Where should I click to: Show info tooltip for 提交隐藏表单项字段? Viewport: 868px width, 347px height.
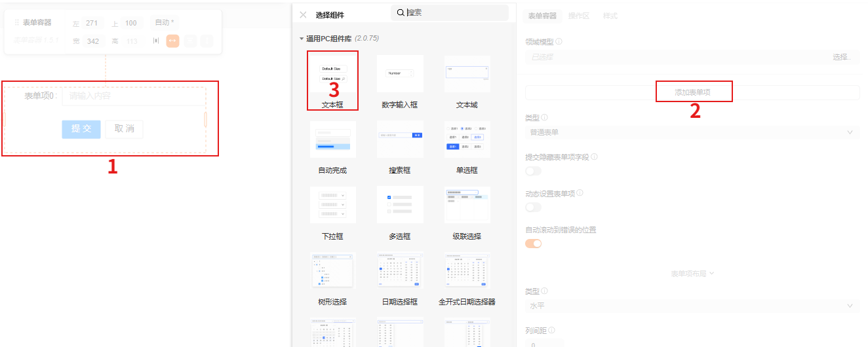tap(594, 157)
